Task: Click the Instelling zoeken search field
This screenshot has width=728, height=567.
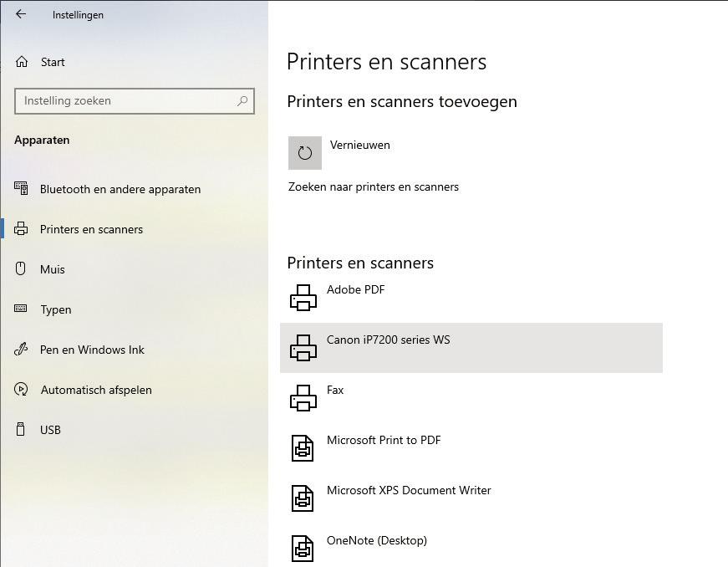Action: pyautogui.click(x=125, y=101)
